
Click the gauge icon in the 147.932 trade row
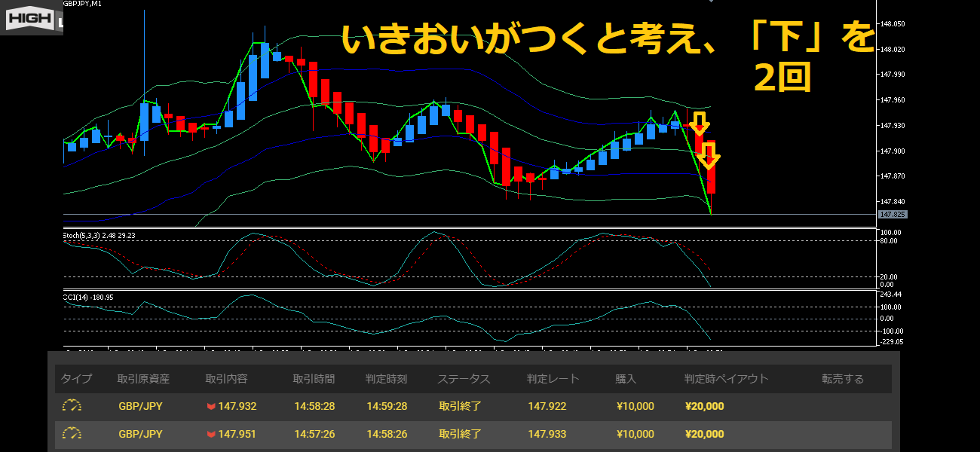[72, 406]
